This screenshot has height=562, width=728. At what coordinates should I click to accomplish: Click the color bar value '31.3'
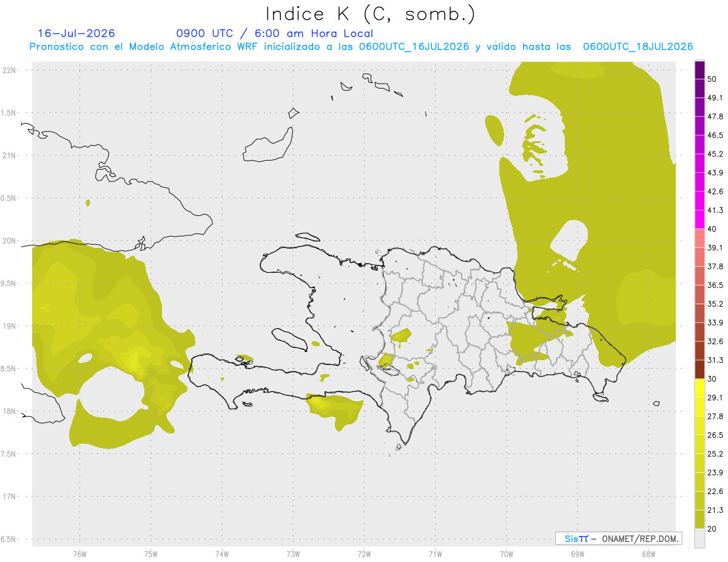tap(716, 360)
